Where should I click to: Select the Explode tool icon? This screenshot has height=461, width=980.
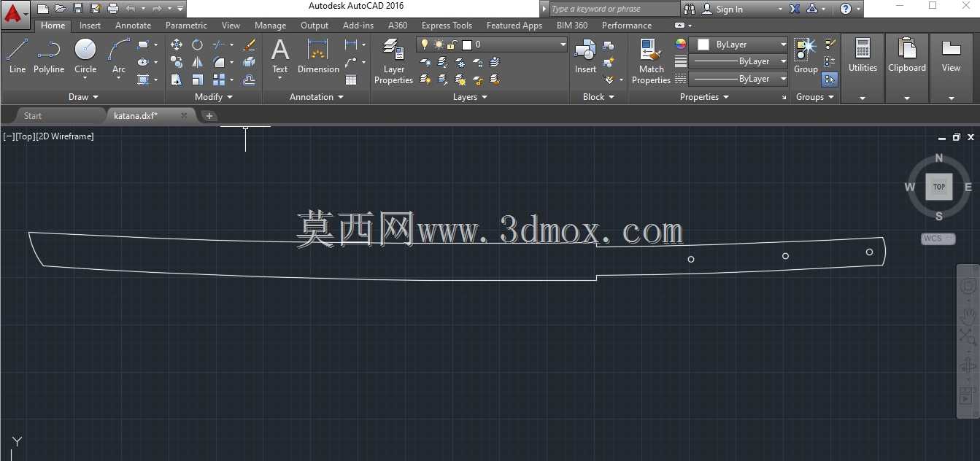coord(250,62)
